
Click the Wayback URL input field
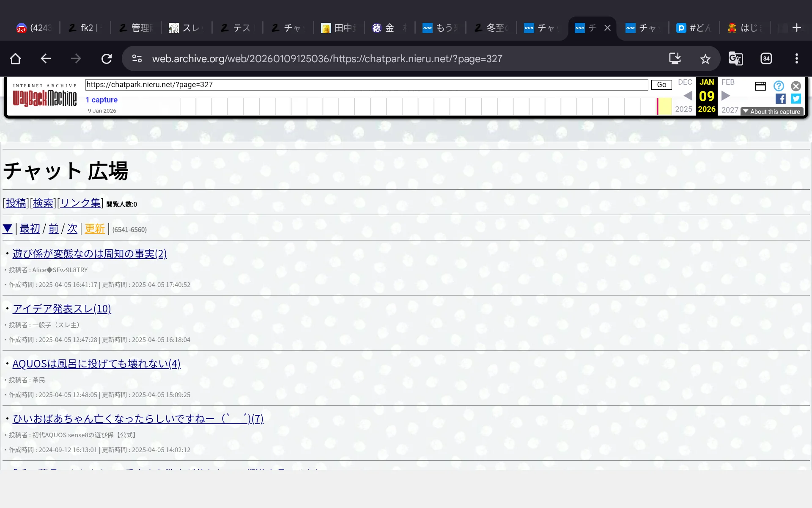tap(366, 85)
